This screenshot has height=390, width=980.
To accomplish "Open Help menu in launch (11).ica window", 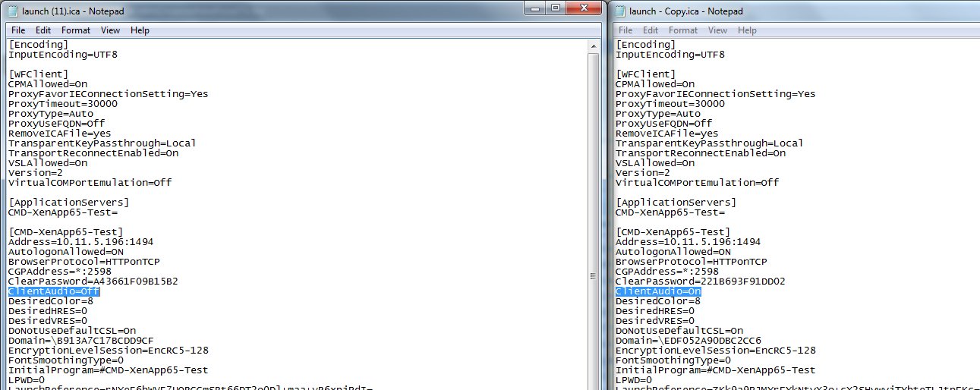I will point(140,30).
